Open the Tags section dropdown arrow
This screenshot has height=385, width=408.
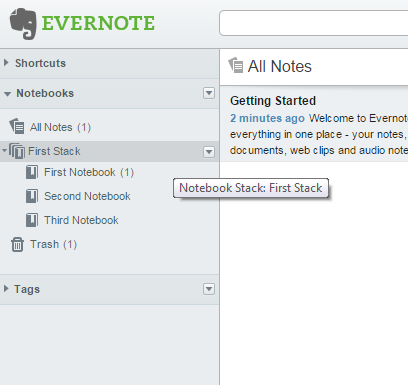pyautogui.click(x=209, y=289)
